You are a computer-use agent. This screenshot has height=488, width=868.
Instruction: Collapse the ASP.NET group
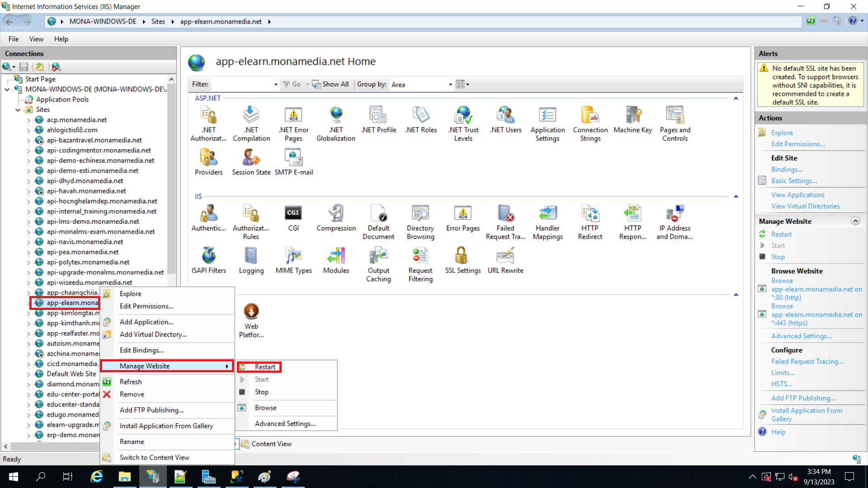pos(736,99)
